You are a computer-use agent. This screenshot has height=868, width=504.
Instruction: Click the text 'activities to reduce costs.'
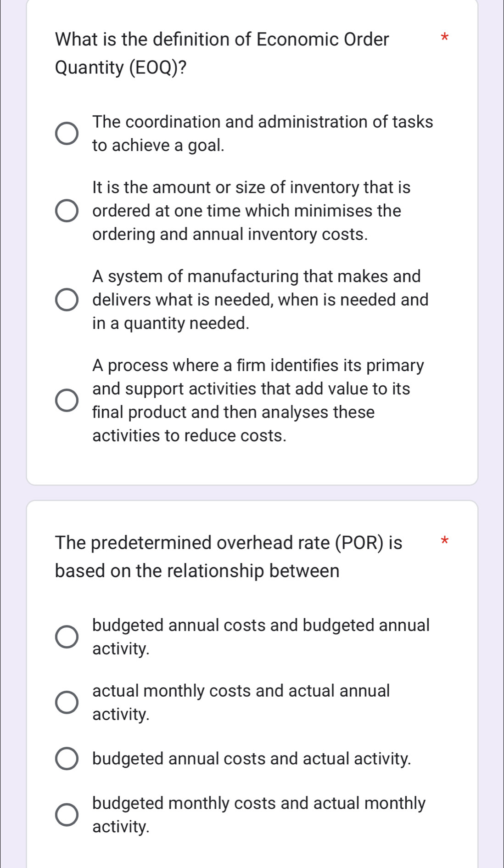(189, 436)
